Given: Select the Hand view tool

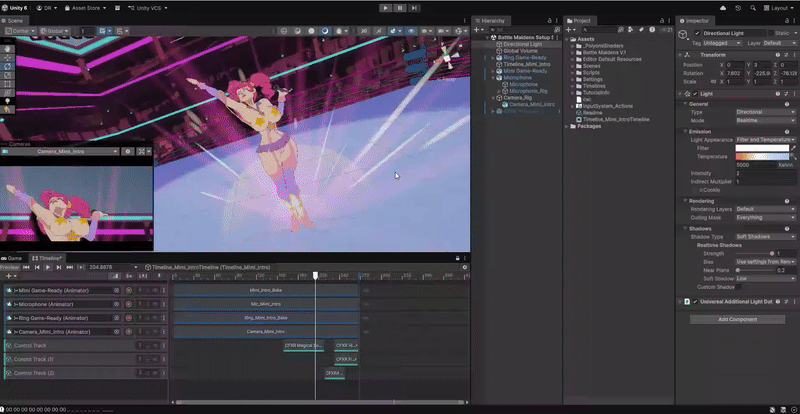Looking at the screenshot, I should click(x=7, y=49).
